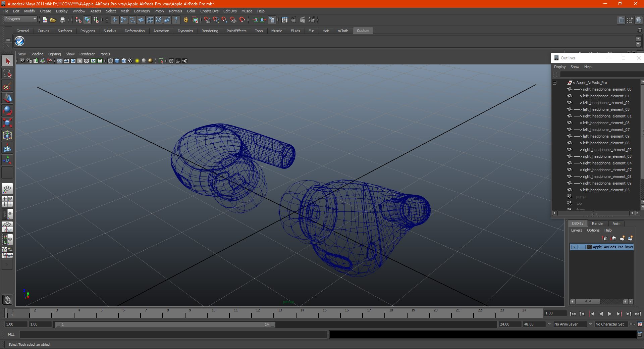Open viewport Shading menu
Image resolution: width=644 pixels, height=349 pixels.
(x=37, y=54)
